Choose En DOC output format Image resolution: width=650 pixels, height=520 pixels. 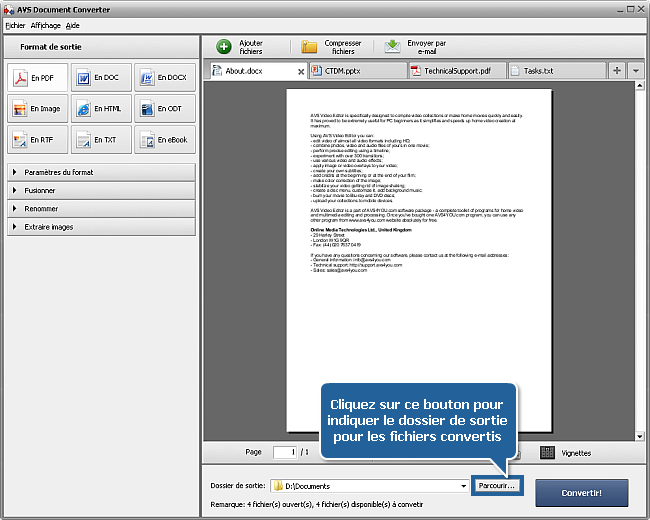click(x=101, y=78)
